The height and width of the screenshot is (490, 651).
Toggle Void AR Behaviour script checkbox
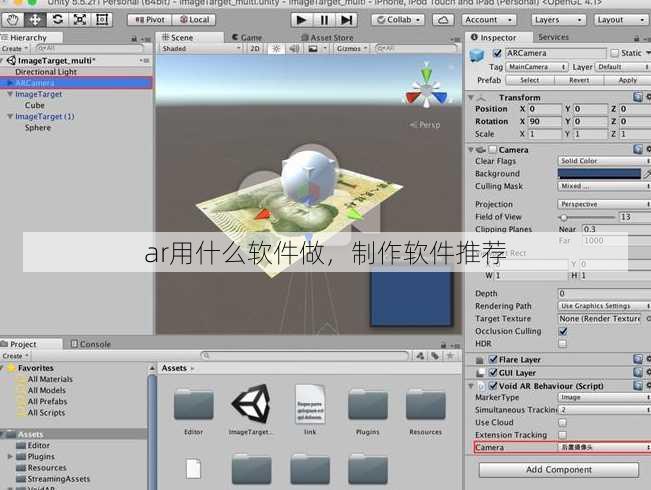(x=493, y=385)
